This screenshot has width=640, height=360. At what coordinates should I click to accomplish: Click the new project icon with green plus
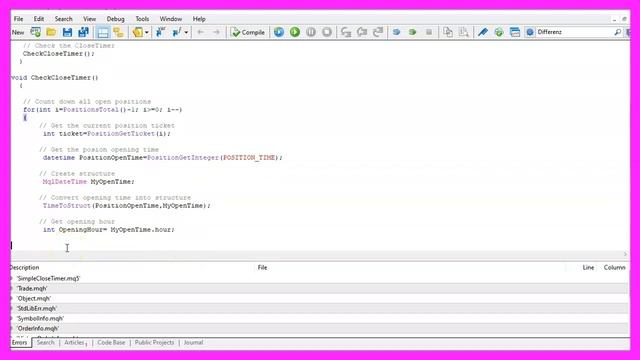36,32
